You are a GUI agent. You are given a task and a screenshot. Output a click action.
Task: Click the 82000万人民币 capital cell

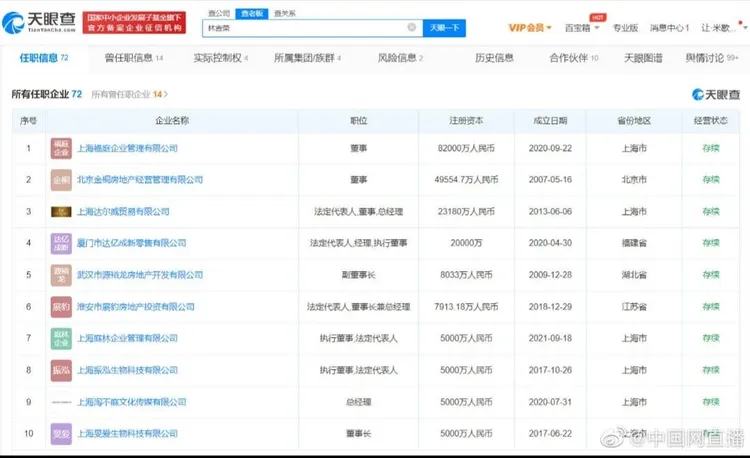coord(466,148)
